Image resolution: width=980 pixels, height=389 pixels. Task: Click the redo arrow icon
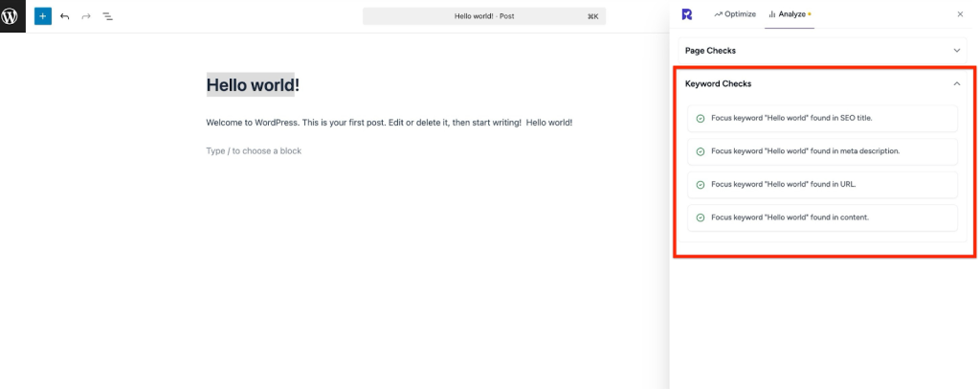point(86,16)
